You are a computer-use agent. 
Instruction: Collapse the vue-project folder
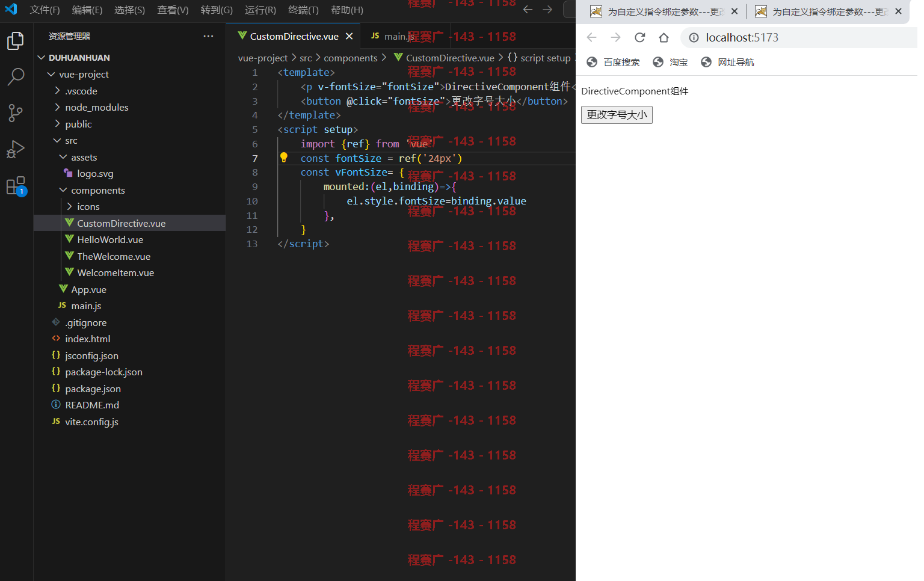click(x=129, y=75)
